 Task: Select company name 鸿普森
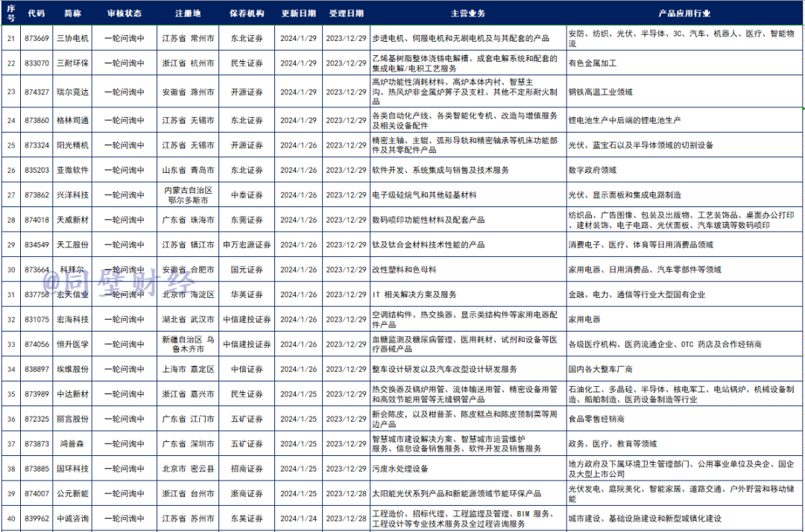coord(72,444)
